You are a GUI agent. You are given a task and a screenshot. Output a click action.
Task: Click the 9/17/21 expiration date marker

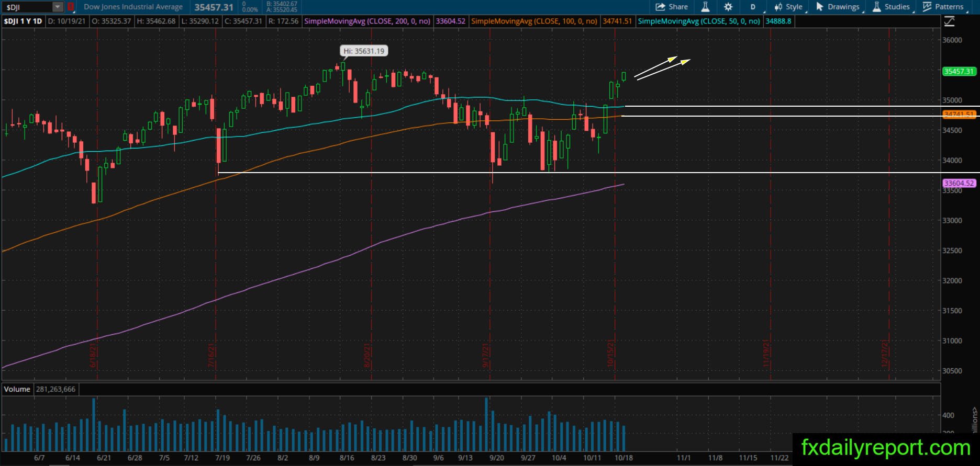(486, 355)
